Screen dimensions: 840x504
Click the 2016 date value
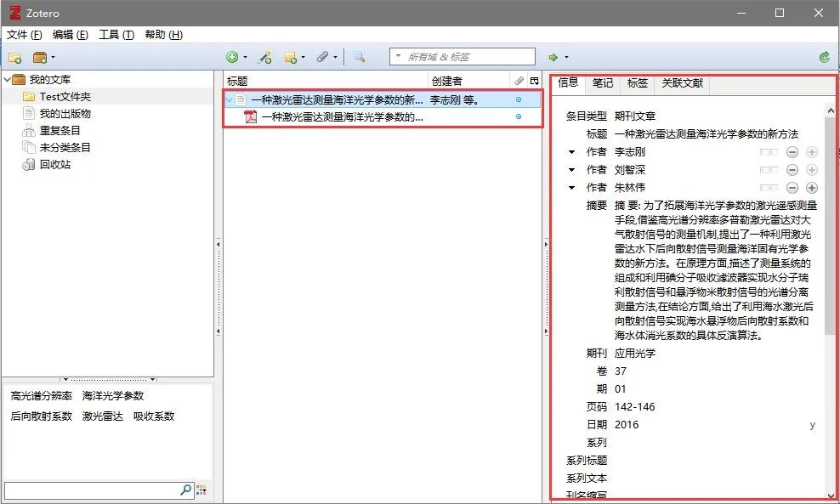tap(627, 425)
